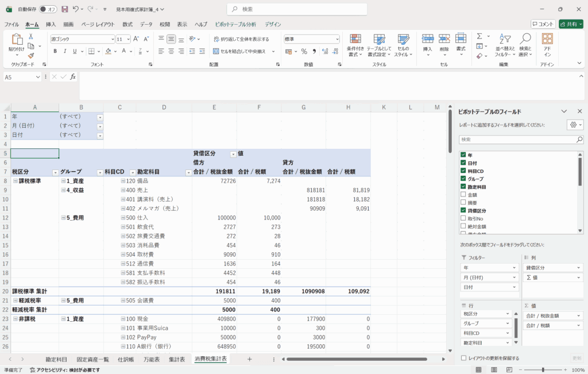
Task: Click the format painter brush icon
Action: [30, 56]
